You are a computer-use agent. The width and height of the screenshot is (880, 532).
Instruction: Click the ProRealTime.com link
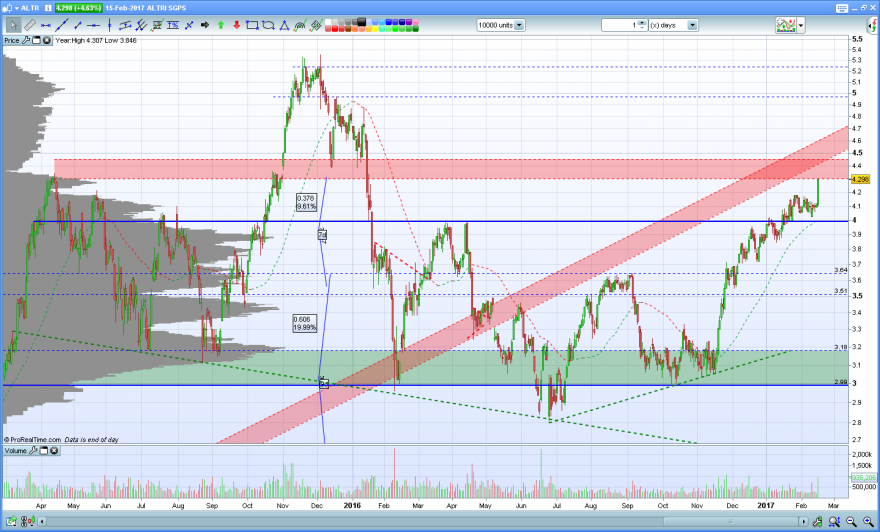pyautogui.click(x=35, y=439)
